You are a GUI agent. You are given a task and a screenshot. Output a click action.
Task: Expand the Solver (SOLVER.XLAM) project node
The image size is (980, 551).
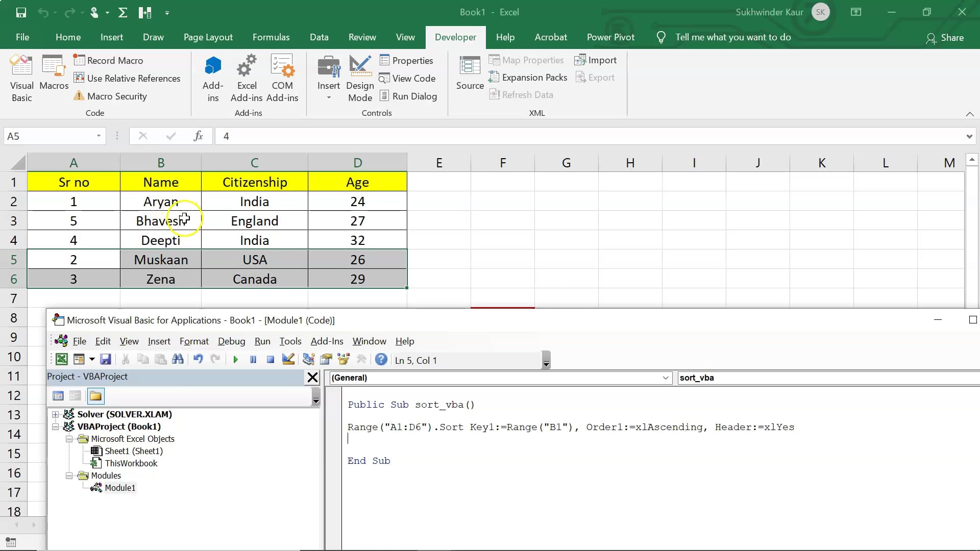(56, 414)
